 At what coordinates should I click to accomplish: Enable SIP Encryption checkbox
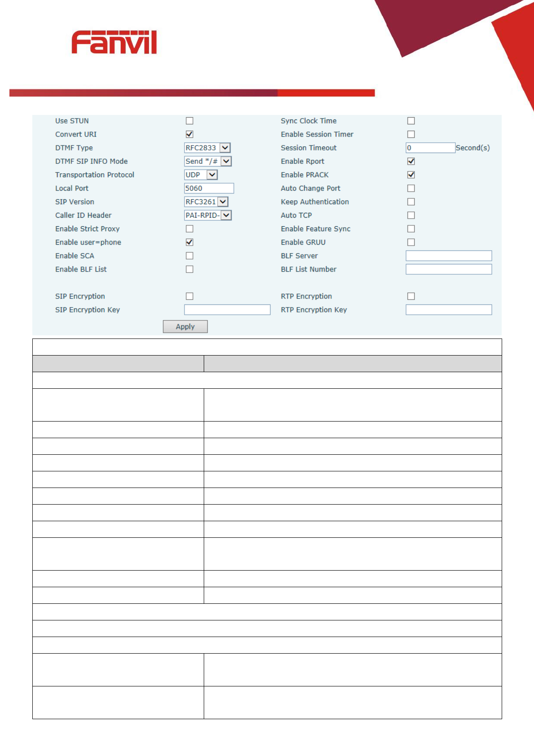189,296
